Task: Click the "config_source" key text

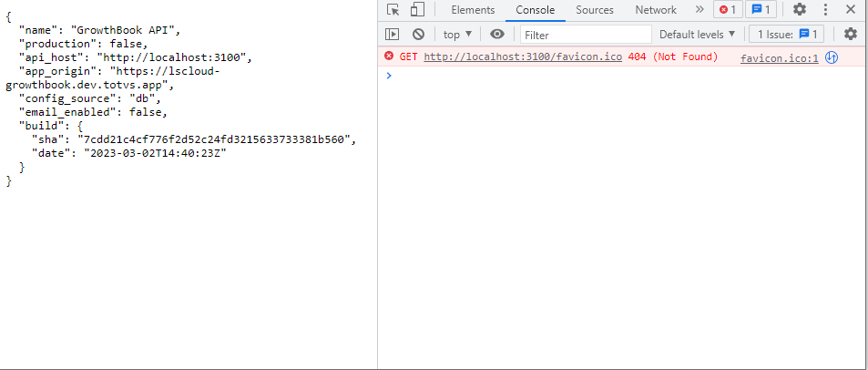Action: point(67,98)
